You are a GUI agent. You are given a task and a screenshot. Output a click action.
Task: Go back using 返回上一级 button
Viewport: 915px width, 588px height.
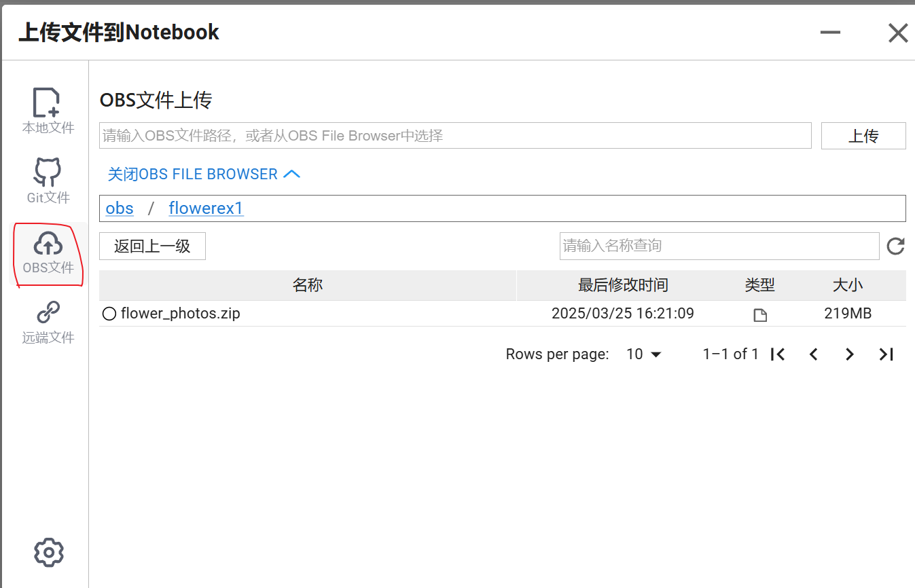pyautogui.click(x=152, y=246)
